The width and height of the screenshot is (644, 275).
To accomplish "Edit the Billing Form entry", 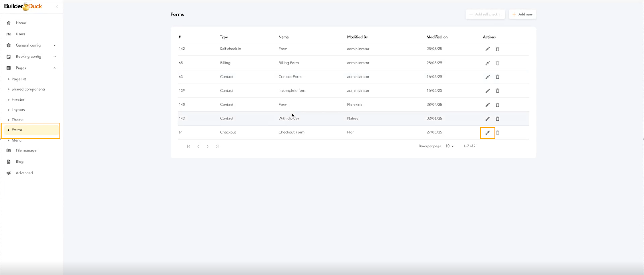I will (x=487, y=63).
